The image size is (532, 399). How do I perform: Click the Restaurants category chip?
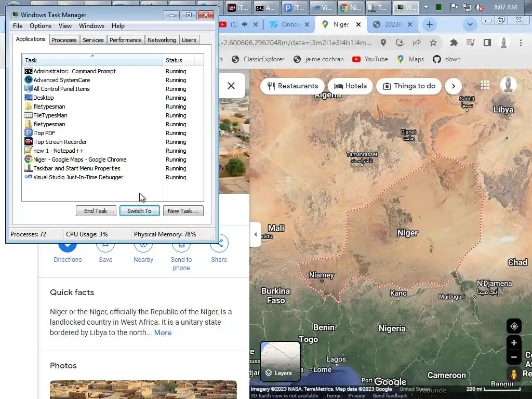coord(292,86)
